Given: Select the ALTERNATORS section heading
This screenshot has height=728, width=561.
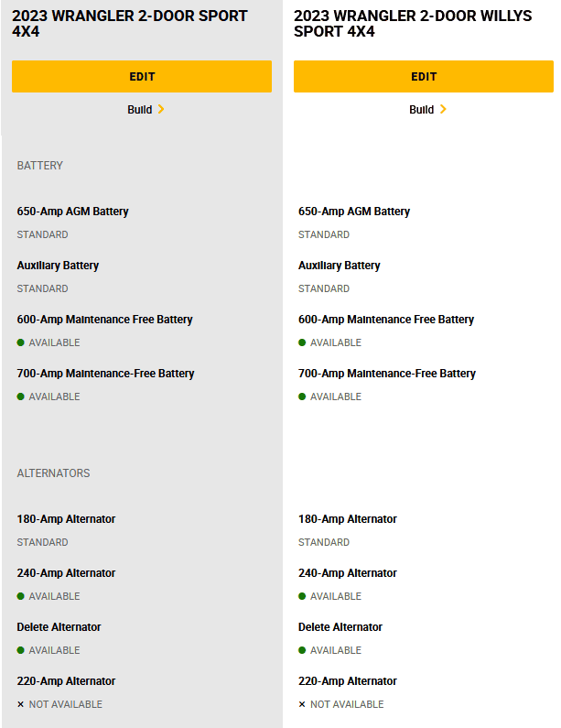Looking at the screenshot, I should point(53,473).
